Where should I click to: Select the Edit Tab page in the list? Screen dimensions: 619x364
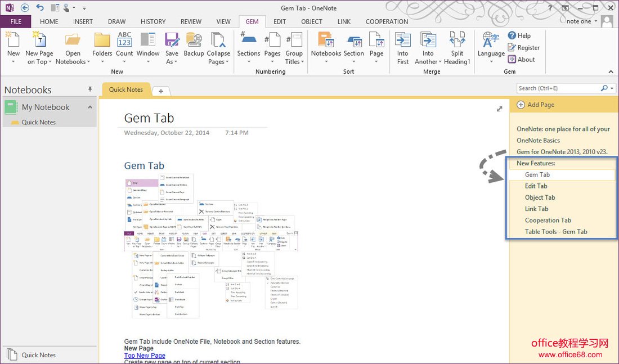(536, 186)
